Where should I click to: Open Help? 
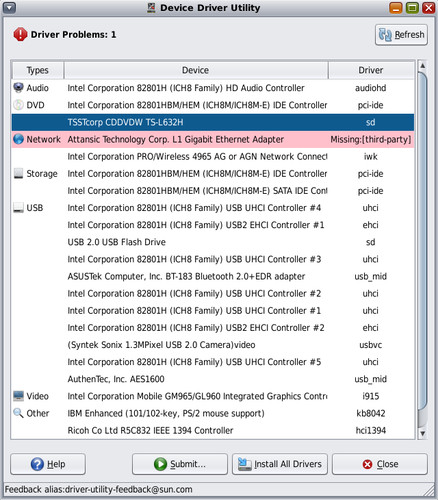coord(48,464)
